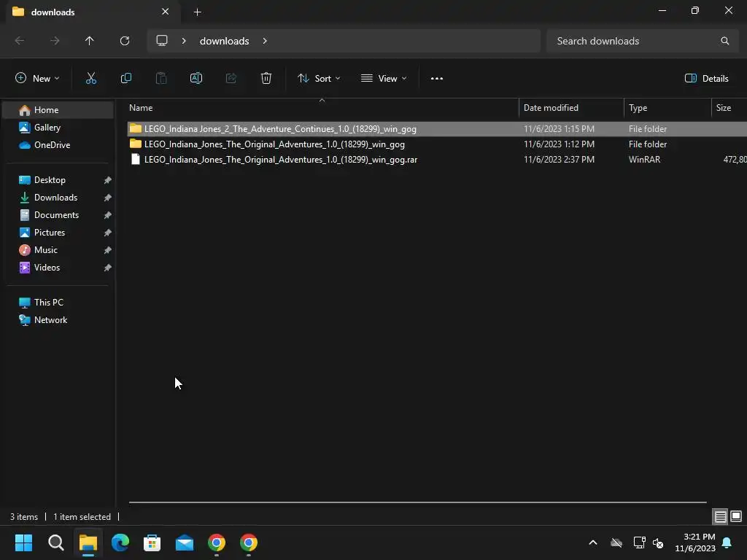Open the See more three-dots menu
The image size is (747, 560).
click(x=437, y=79)
